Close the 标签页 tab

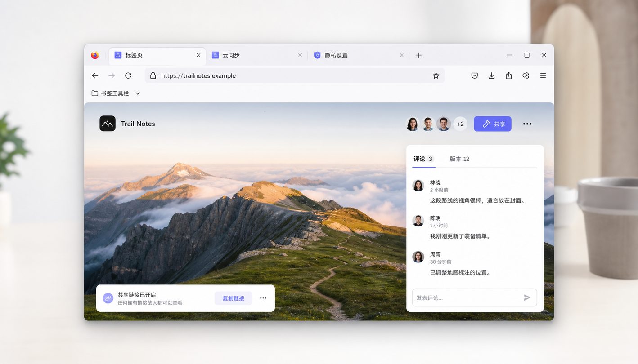[x=198, y=55]
